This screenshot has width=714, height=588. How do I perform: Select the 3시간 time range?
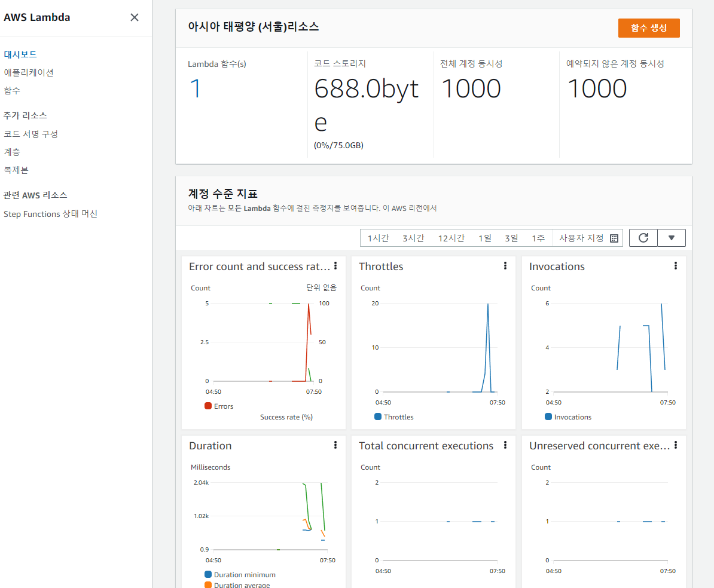coord(413,238)
